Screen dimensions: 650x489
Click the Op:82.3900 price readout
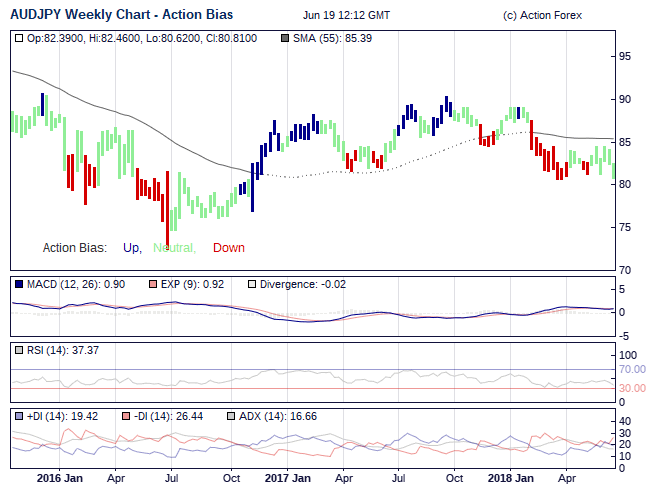point(55,39)
